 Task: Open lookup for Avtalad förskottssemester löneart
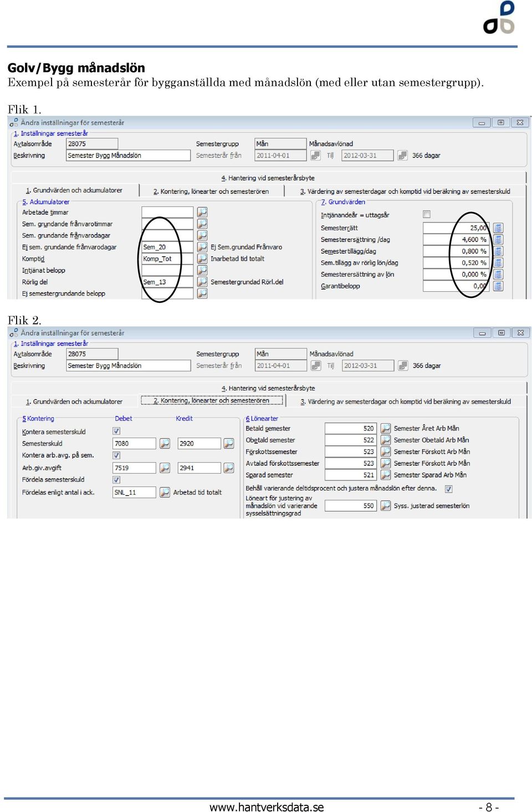click(x=385, y=463)
